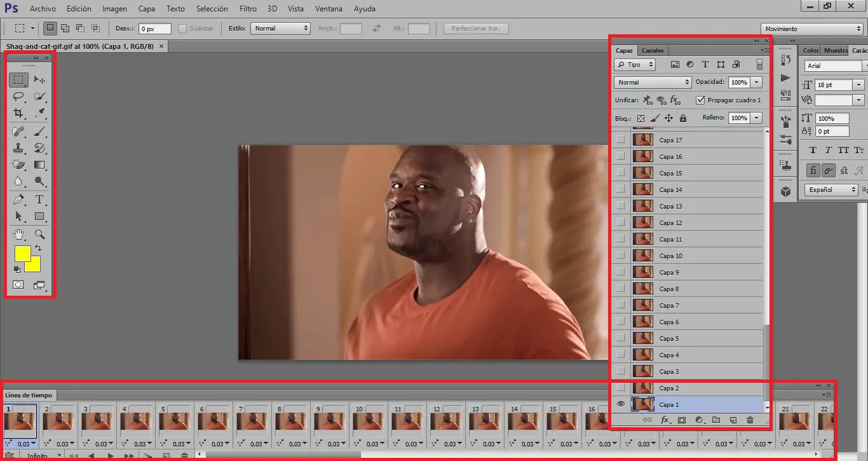
Task: Select the Capa 10 layer
Action: point(670,256)
